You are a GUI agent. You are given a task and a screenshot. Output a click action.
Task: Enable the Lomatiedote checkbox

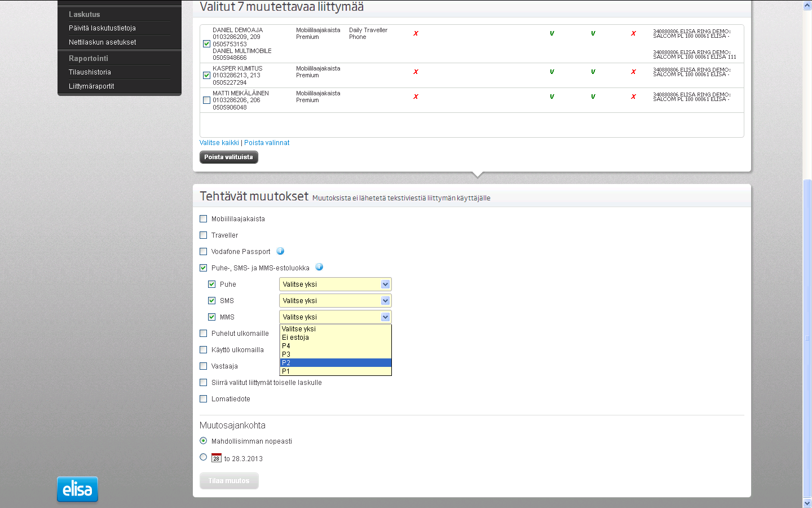(204, 398)
